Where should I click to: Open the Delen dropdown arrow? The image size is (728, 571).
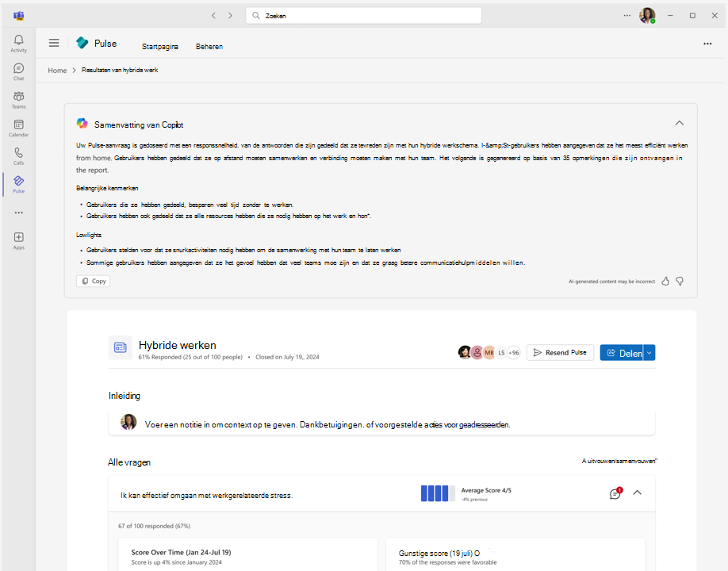(x=647, y=352)
